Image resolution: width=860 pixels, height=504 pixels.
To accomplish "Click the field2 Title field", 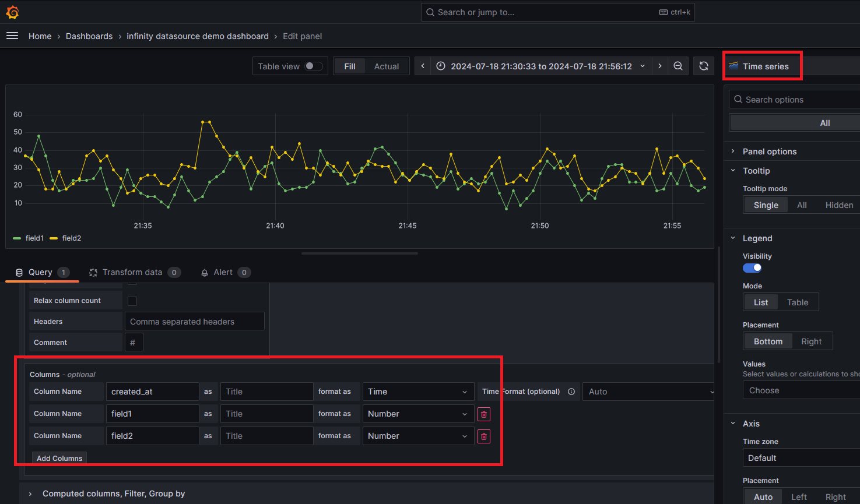I will pos(266,436).
